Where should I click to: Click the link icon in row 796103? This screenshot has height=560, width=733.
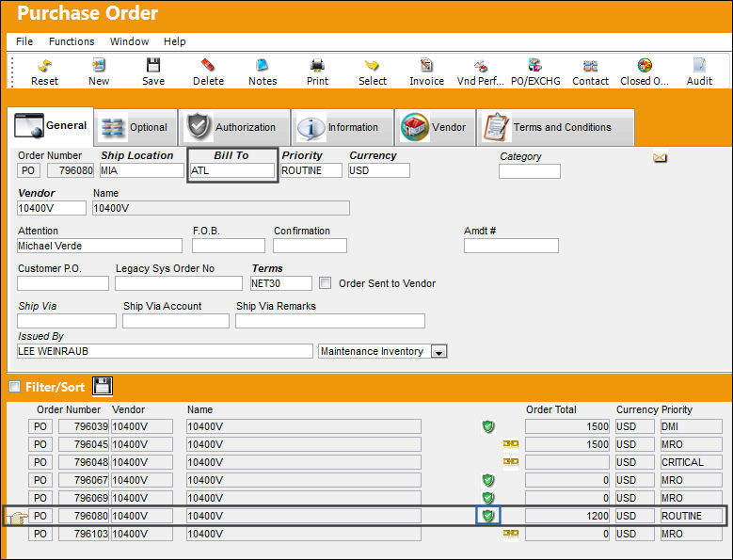511,534
